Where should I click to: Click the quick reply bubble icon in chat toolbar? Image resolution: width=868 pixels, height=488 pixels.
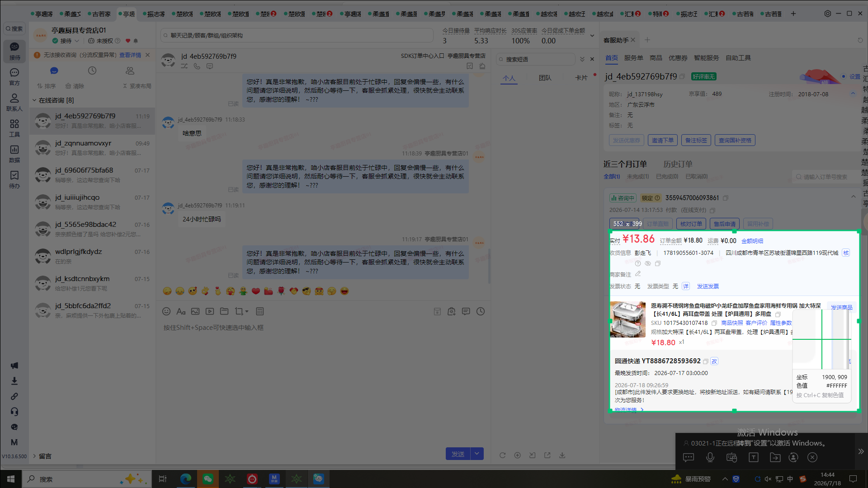click(x=466, y=311)
